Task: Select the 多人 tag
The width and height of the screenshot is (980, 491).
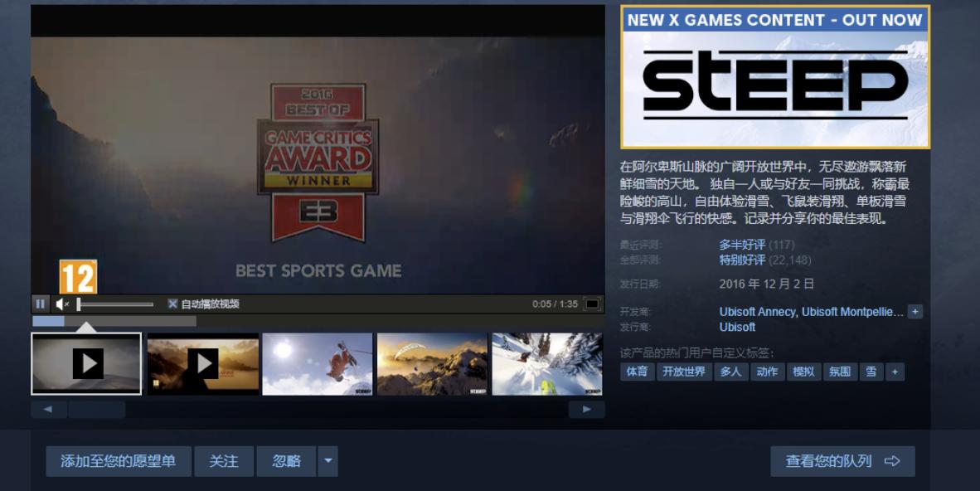Action: [730, 372]
